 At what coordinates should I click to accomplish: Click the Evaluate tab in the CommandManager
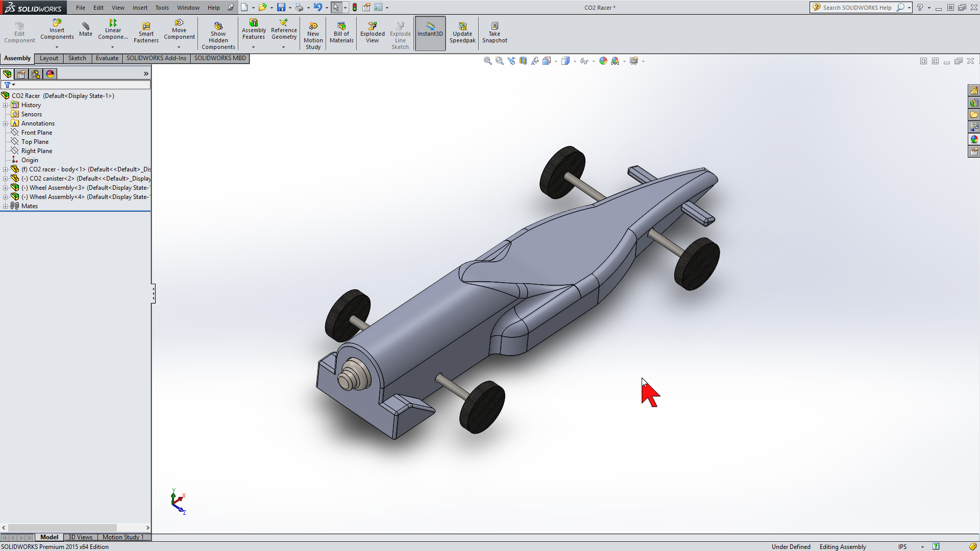(x=107, y=58)
